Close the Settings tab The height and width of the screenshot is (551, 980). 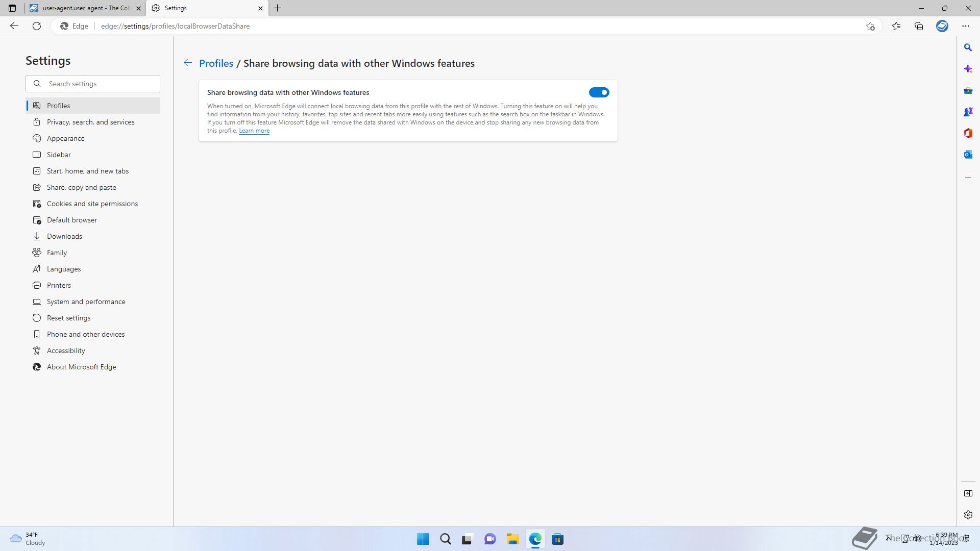(x=260, y=8)
